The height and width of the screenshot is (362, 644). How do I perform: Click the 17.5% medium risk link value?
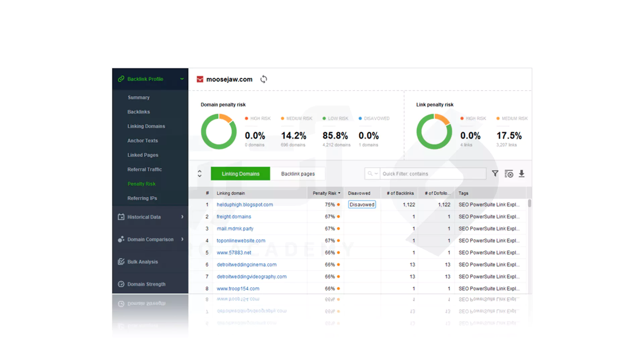point(509,136)
